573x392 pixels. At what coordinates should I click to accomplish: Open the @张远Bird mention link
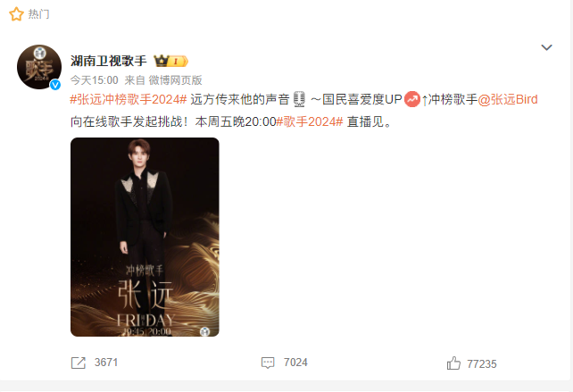click(508, 99)
